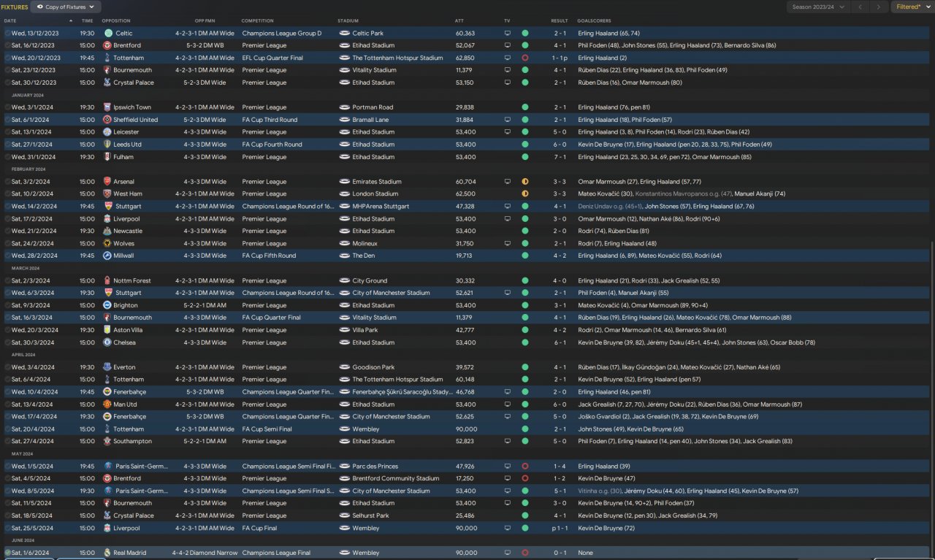
Task: Tick the selector circle for Sat, 3/2/2024
Action: (x=7, y=182)
